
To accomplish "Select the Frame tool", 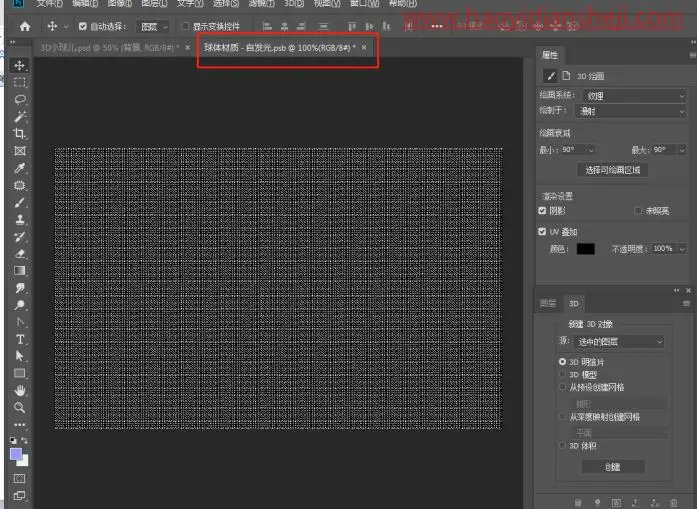I will pyautogui.click(x=20, y=151).
